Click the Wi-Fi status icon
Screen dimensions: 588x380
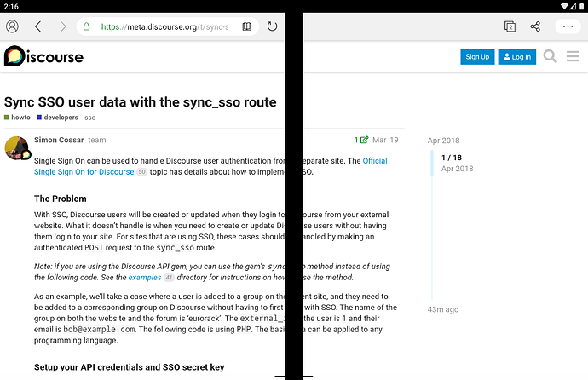pyautogui.click(x=564, y=6)
